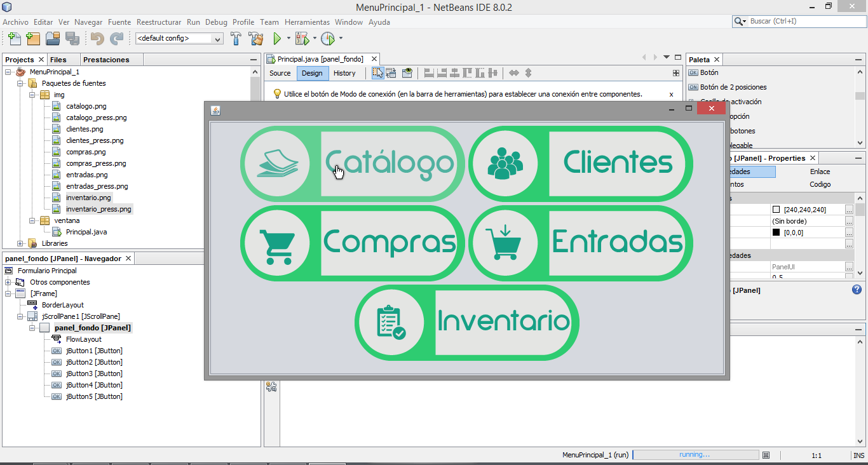Open editor for the [240,240,240] property
This screenshot has width=868, height=465.
click(849, 210)
